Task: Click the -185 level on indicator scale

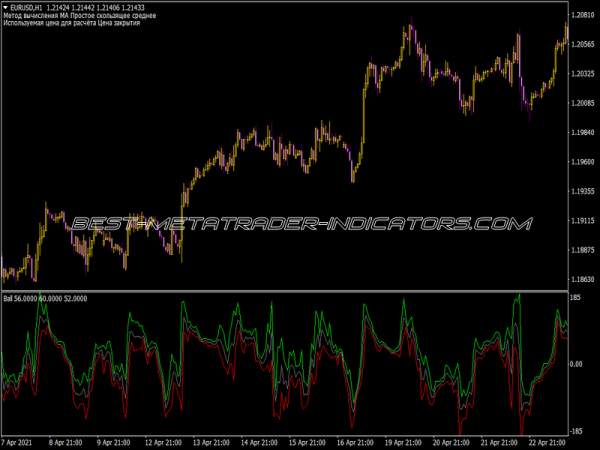Action: click(x=575, y=431)
